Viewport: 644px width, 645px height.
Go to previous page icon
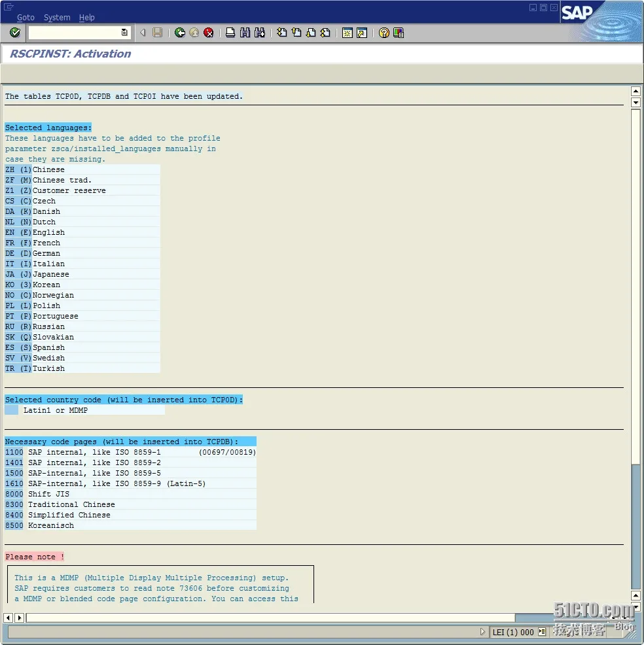pyautogui.click(x=296, y=33)
